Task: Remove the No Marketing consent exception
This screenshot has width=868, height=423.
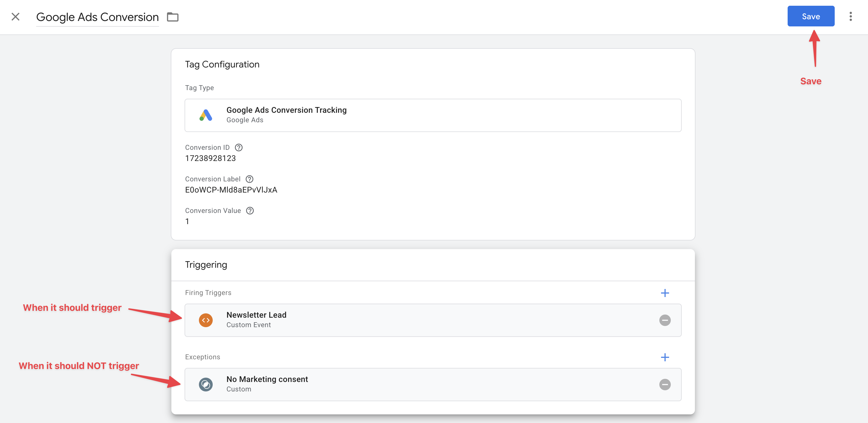Action: 664,385
